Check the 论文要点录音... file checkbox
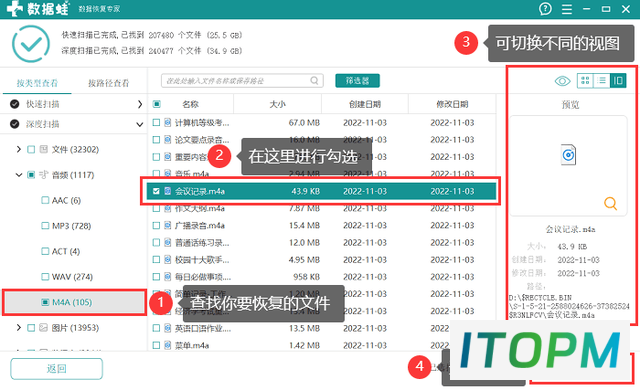The height and width of the screenshot is (390, 640). coord(156,140)
